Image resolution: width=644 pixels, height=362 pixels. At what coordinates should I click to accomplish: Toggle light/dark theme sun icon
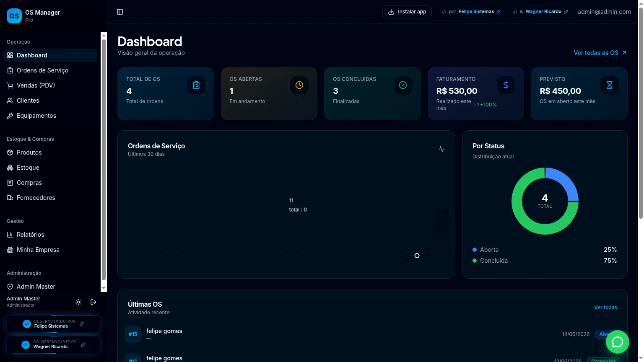click(78, 302)
